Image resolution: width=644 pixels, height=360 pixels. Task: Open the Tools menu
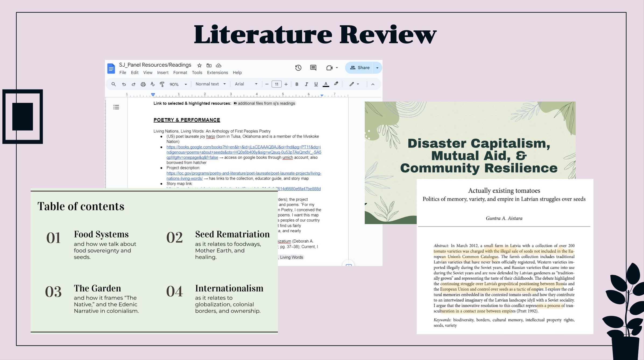click(197, 73)
